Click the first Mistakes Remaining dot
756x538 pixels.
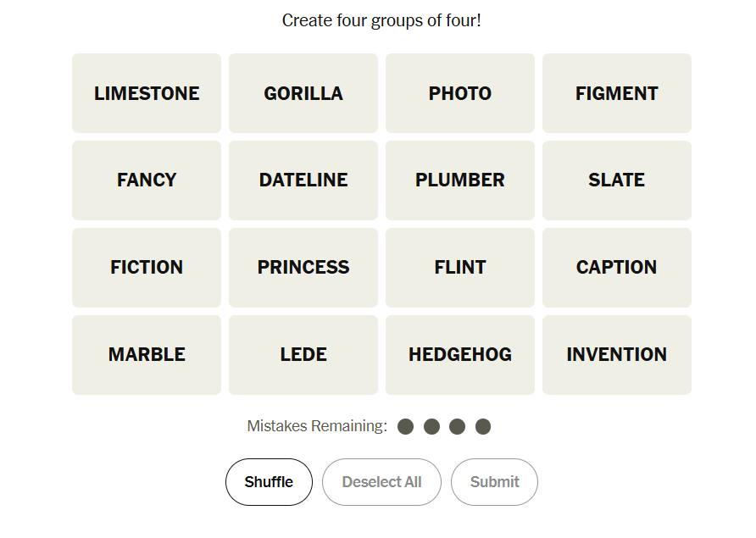[x=406, y=426]
